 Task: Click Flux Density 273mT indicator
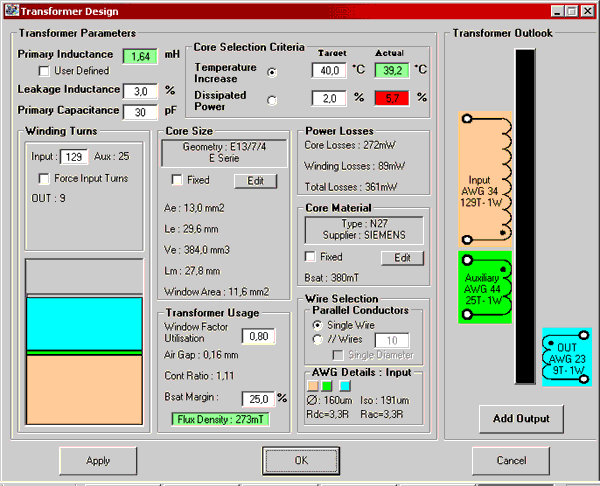220,419
